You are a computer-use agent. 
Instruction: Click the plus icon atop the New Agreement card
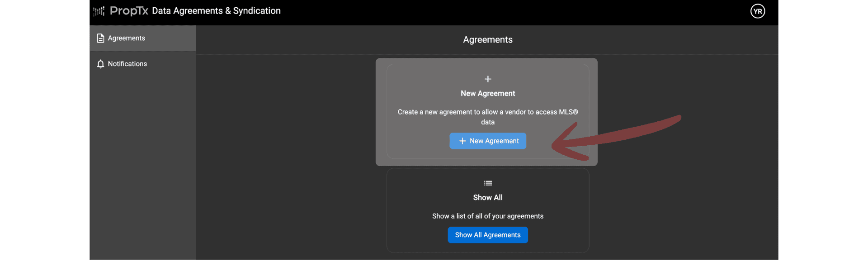[488, 79]
